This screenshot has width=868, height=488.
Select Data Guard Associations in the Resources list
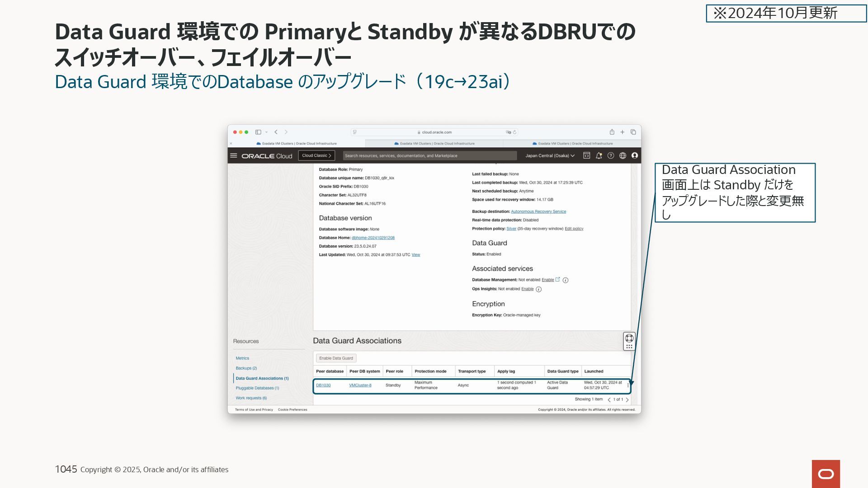coord(262,378)
